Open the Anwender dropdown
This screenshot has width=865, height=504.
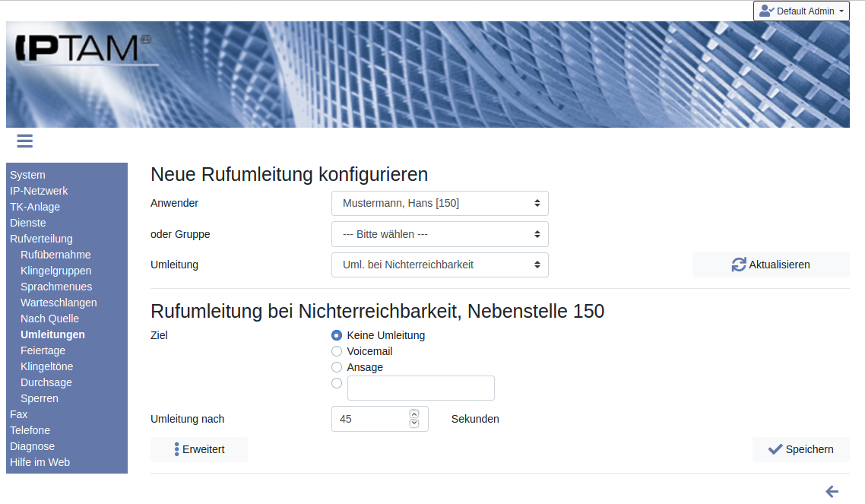pos(439,203)
